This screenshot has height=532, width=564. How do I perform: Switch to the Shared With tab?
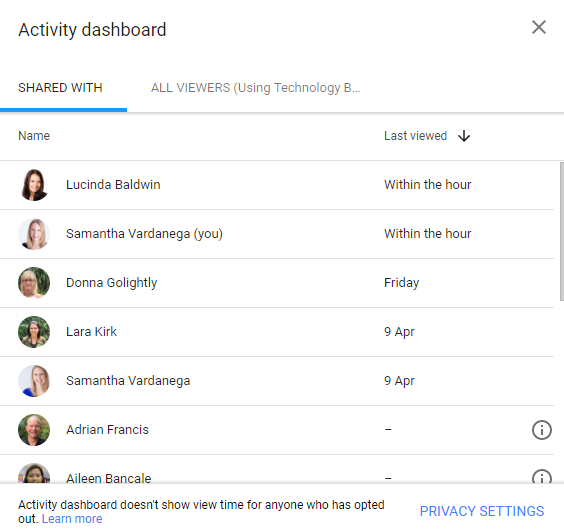[x=60, y=88]
